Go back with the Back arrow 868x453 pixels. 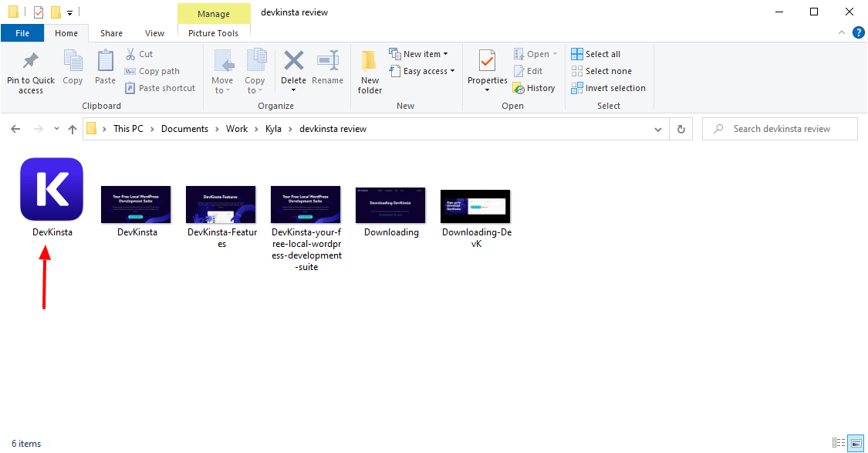point(15,129)
